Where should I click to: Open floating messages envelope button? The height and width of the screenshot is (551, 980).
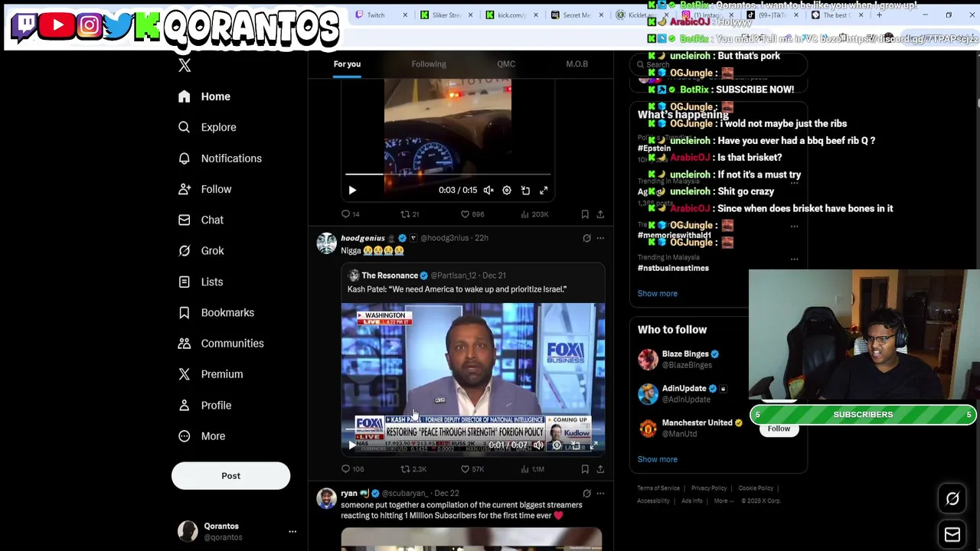click(x=952, y=535)
